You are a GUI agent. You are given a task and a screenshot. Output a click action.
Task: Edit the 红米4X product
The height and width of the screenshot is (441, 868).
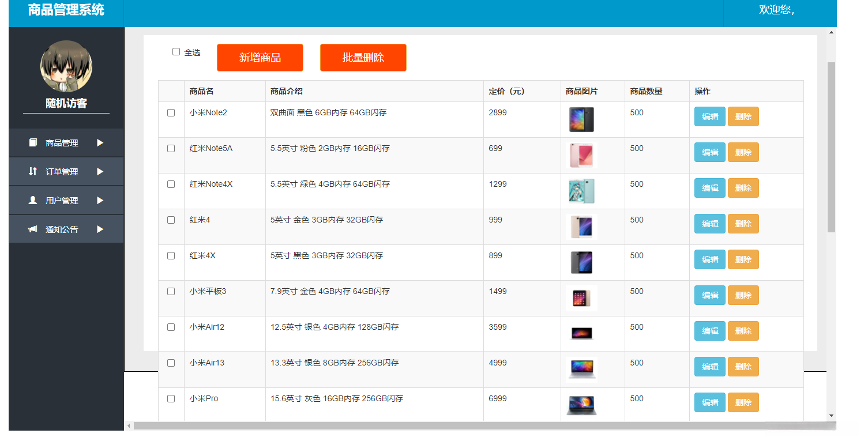click(710, 259)
